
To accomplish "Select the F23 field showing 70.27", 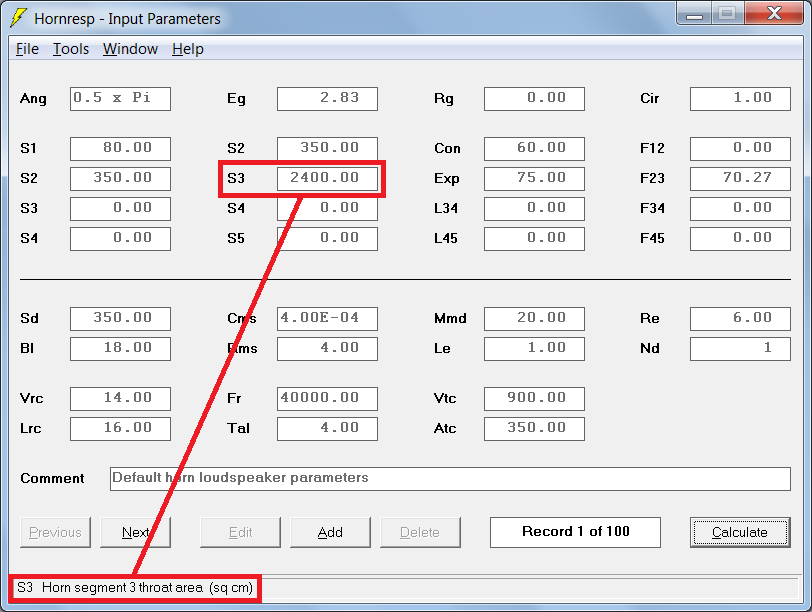I will coord(741,179).
